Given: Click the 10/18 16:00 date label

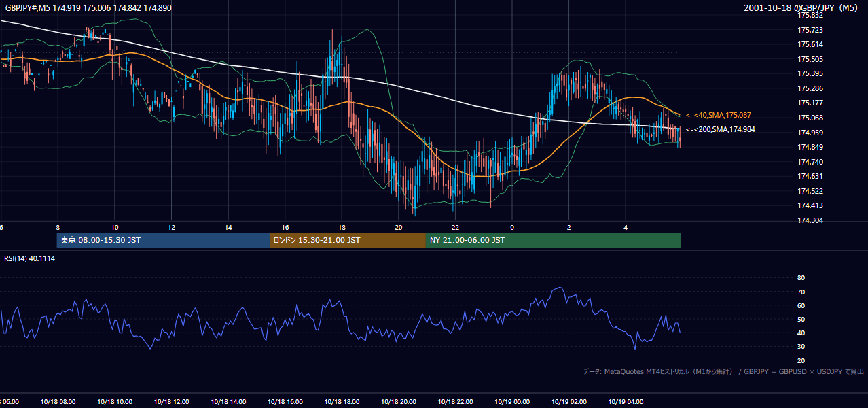Looking at the screenshot, I should [285, 401].
